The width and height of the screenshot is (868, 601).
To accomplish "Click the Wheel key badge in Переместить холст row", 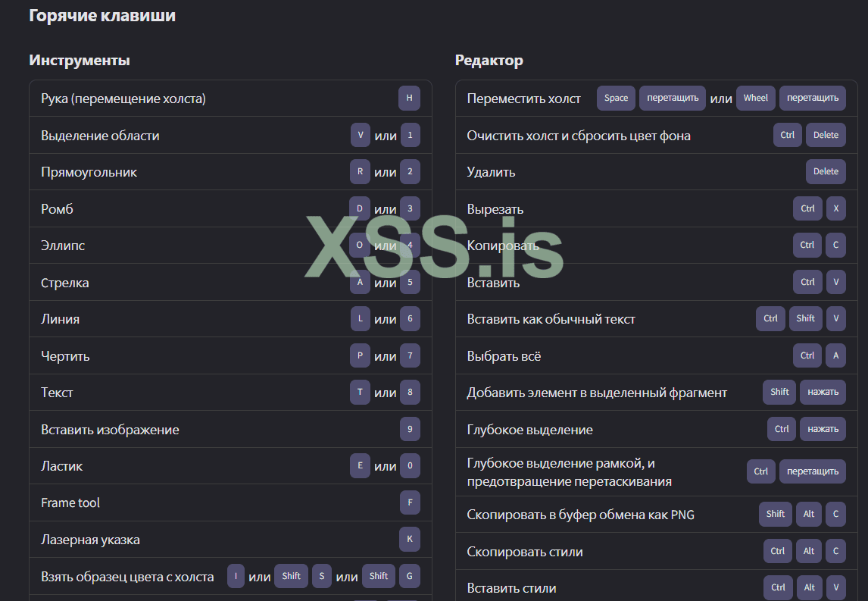I will tap(755, 98).
